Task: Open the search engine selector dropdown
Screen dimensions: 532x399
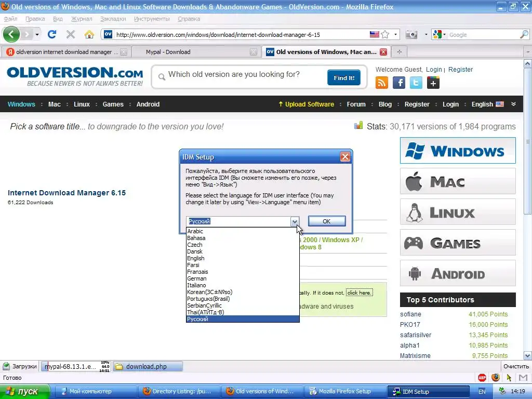Action: pos(438,34)
